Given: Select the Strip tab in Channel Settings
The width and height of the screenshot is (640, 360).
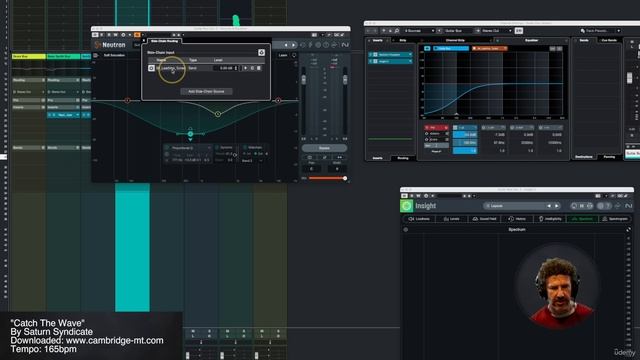Looking at the screenshot, I should click(403, 40).
